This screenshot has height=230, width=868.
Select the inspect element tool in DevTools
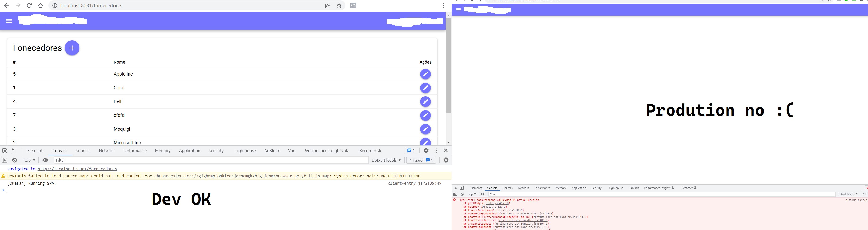click(4, 150)
